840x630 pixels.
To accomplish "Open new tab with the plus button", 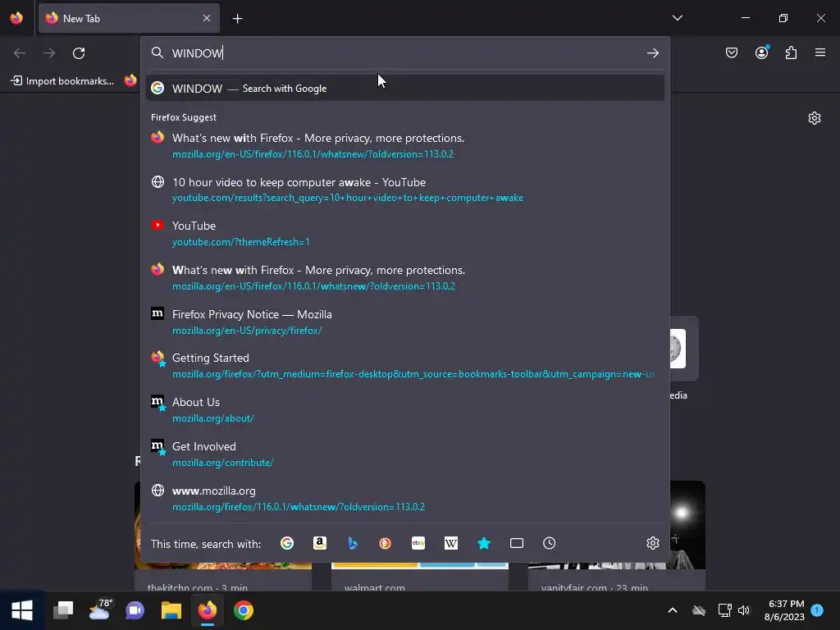I will pos(237,19).
